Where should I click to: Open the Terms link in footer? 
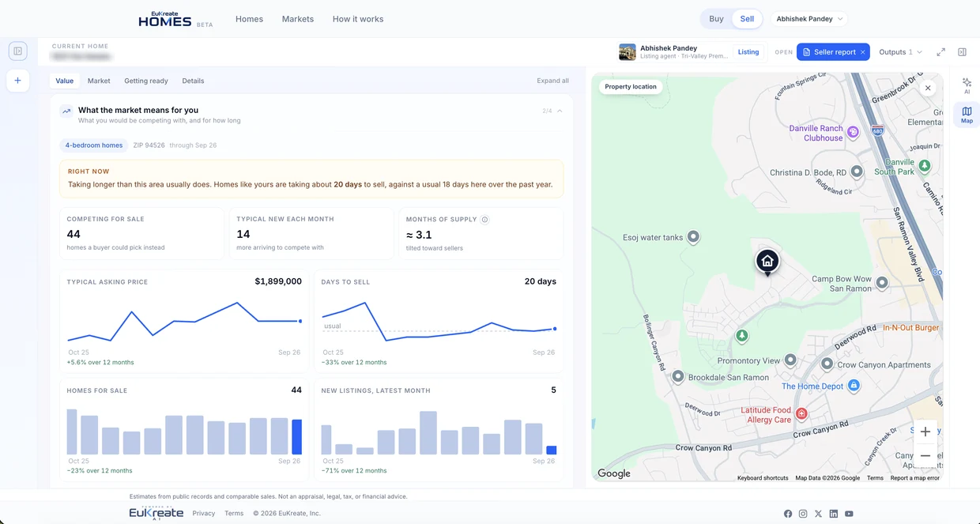coord(234,514)
